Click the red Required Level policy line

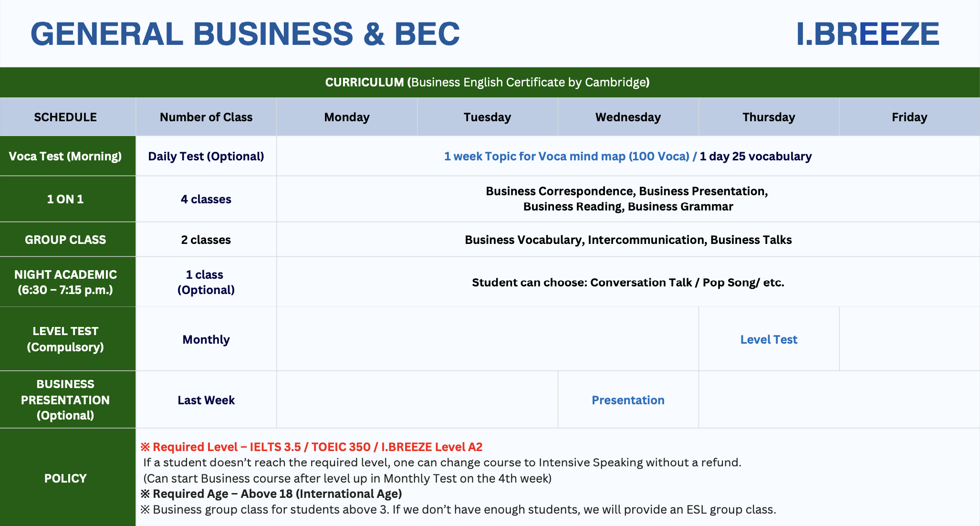click(x=312, y=447)
